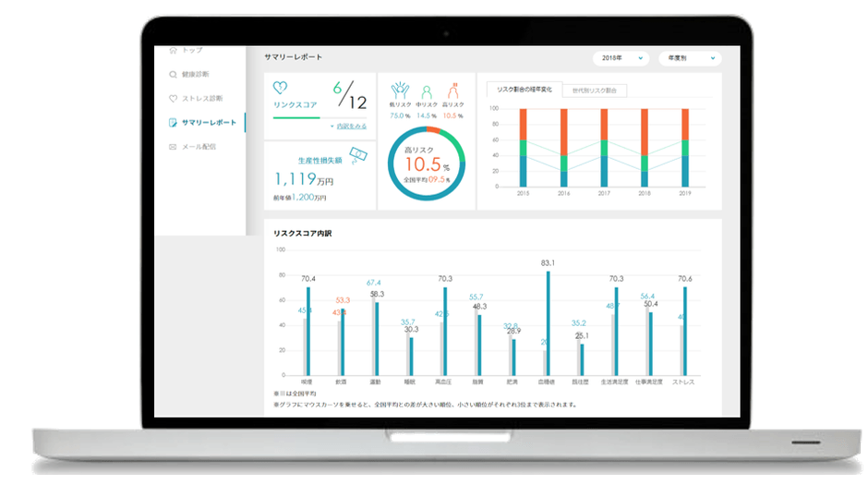Click the high risk 高リスク person icon
Viewport: 868px width, 485px height.
452,91
